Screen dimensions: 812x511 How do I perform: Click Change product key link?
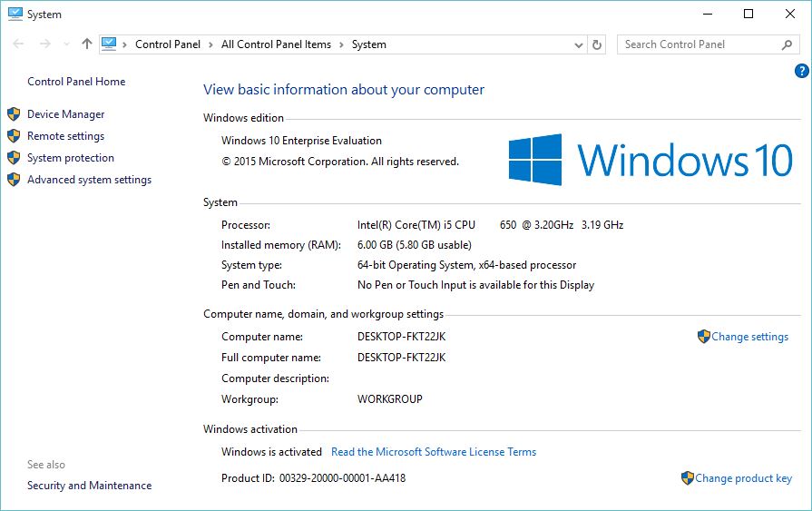point(743,477)
